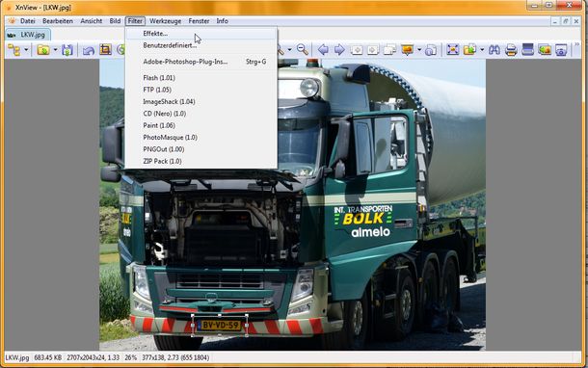Minimize the inner LKW.jpg document window

[x=555, y=21]
